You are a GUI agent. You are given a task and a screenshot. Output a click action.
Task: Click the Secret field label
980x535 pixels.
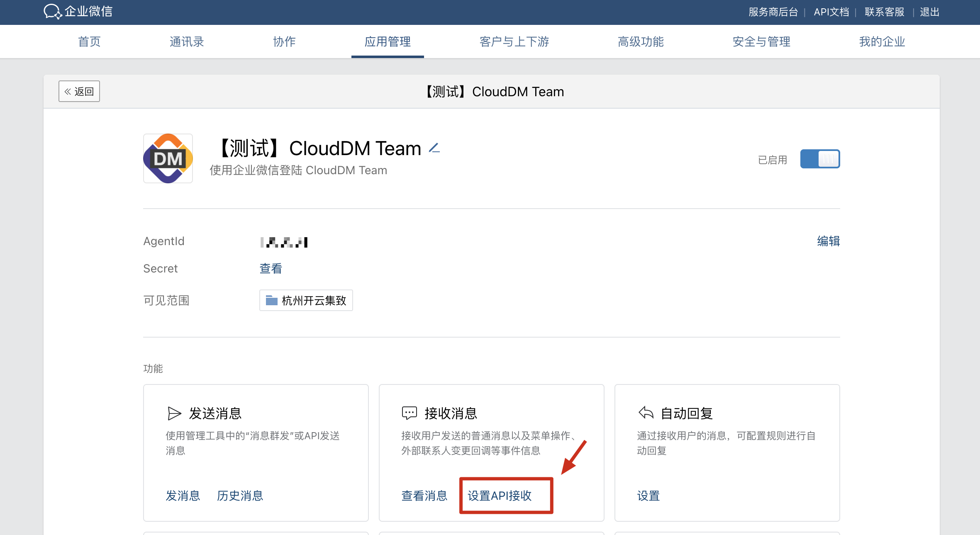161,268
